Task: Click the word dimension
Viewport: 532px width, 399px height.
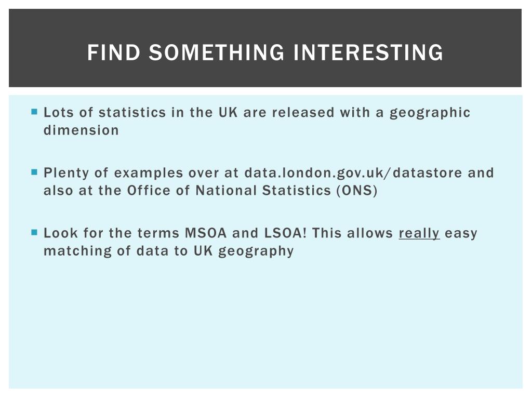Action: click(81, 130)
